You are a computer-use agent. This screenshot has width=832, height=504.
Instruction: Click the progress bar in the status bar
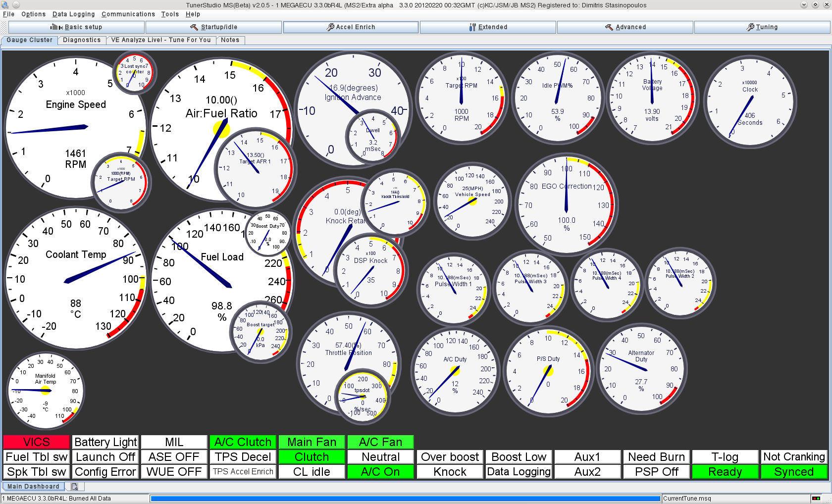click(404, 499)
